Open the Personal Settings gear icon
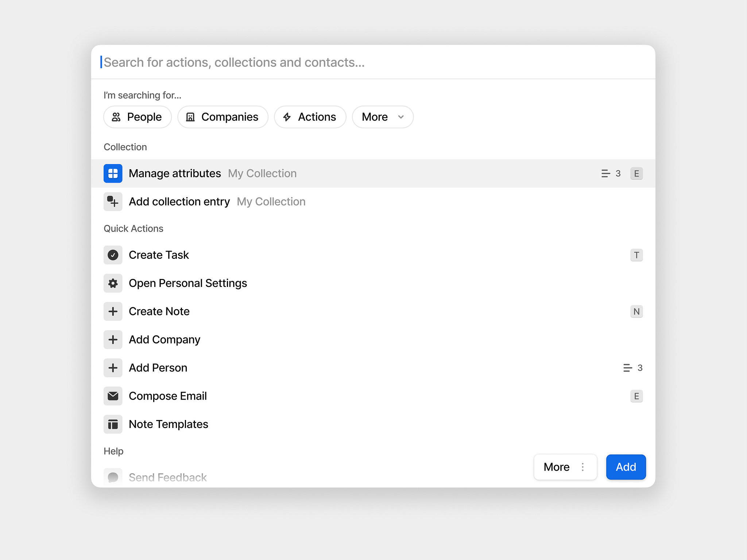The width and height of the screenshot is (747, 560). click(113, 283)
